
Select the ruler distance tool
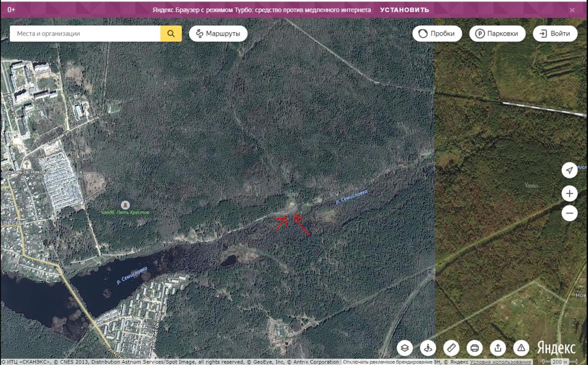tap(451, 348)
